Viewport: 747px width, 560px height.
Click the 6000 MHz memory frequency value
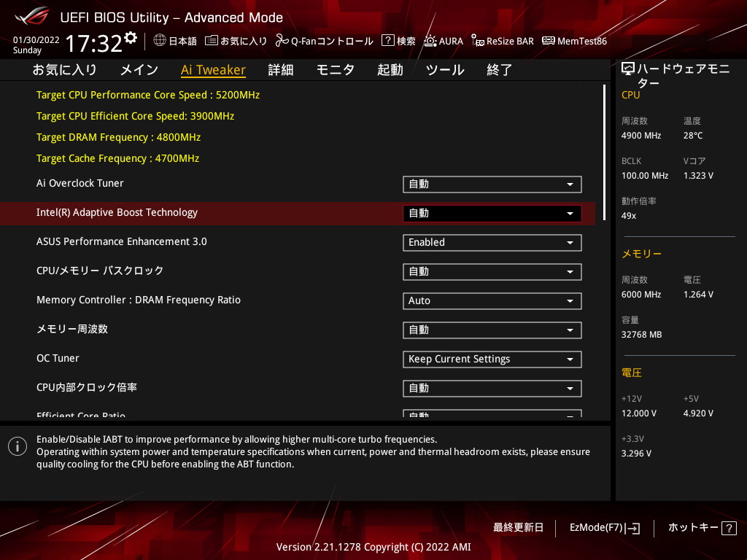[x=641, y=295]
